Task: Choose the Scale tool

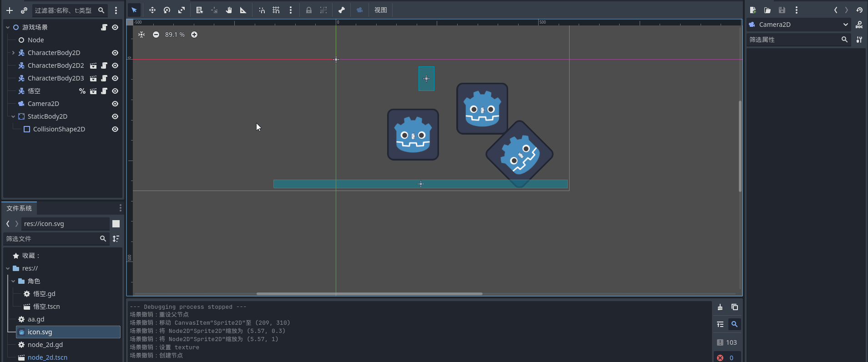Action: pos(182,10)
